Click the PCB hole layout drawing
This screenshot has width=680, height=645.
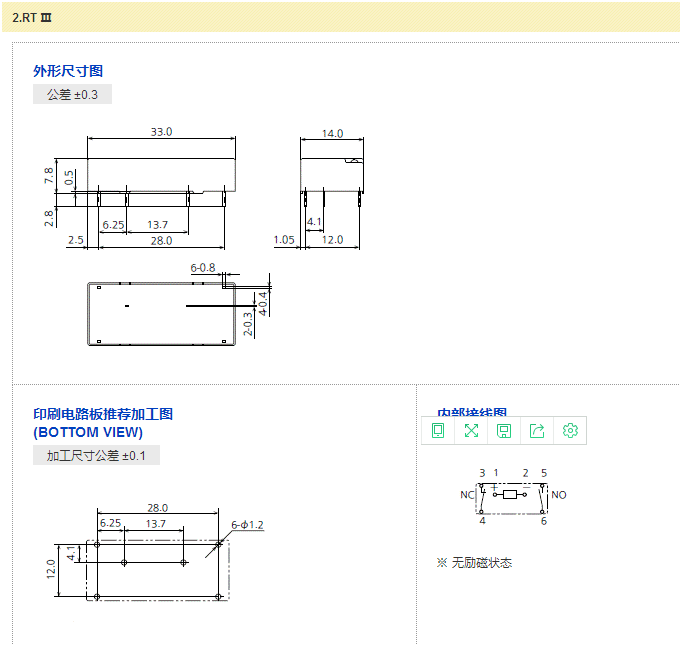tap(158, 569)
